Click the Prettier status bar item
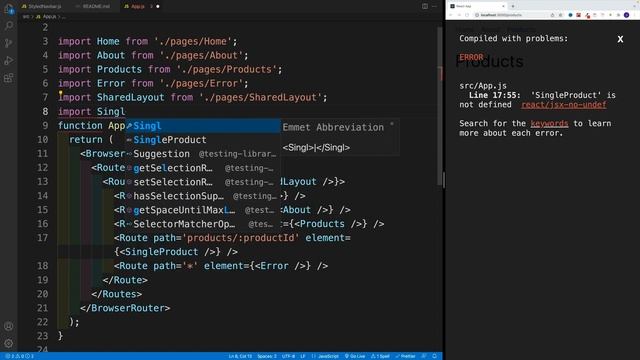The image size is (640, 360). coord(405,356)
